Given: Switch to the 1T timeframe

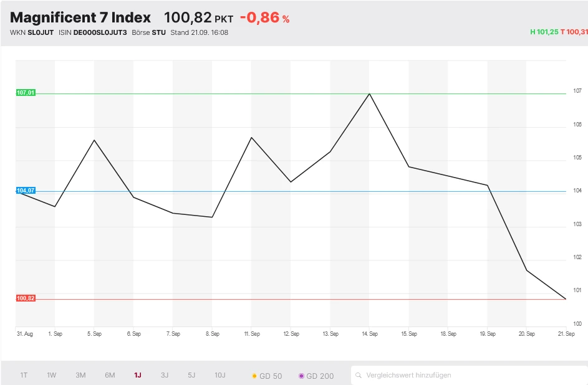Looking at the screenshot, I should pyautogui.click(x=24, y=375).
